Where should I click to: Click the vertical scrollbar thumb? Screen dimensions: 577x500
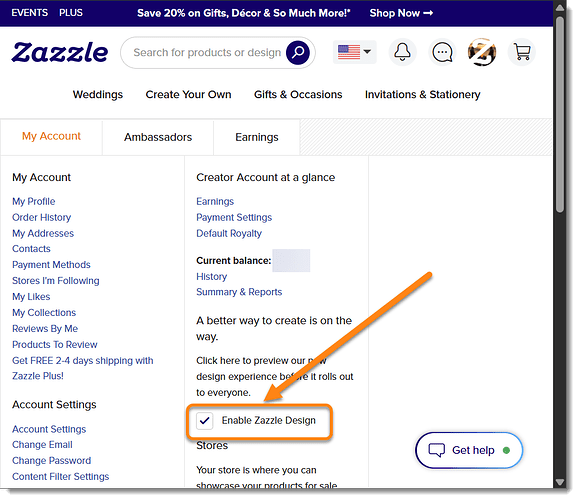pos(560,114)
